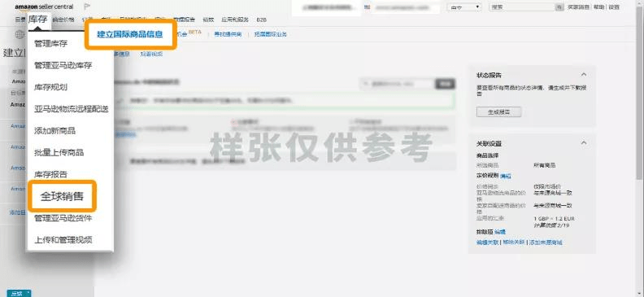Click the dark button beside table search
This screenshot has width=644, height=297.
point(446,84)
